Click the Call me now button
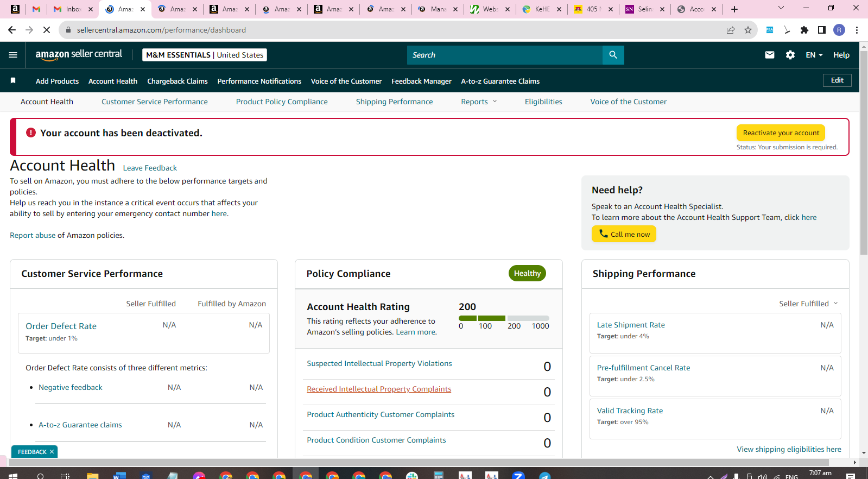The image size is (868, 479). (624, 234)
